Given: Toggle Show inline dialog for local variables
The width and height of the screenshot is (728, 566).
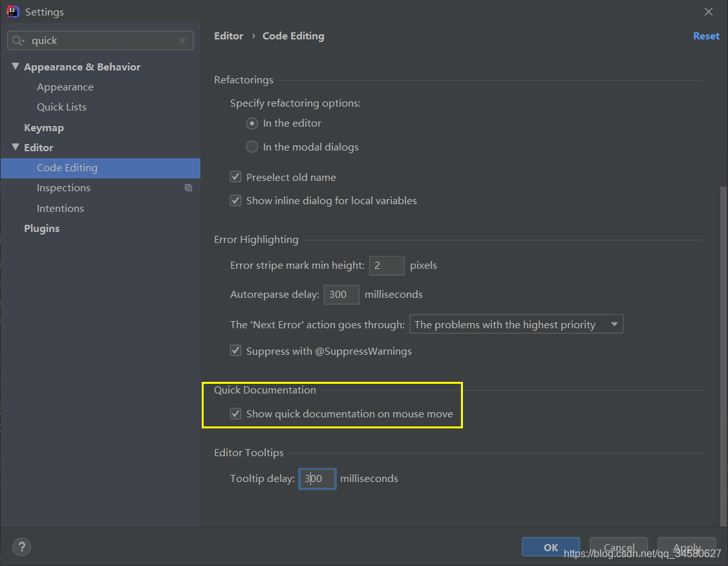Looking at the screenshot, I should [x=236, y=201].
